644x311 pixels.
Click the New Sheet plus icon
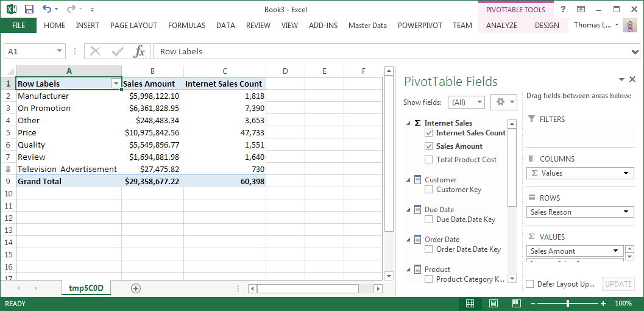136,288
